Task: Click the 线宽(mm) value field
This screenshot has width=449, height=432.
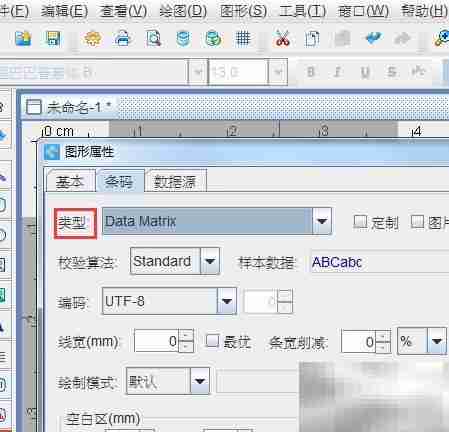Action: 156,341
